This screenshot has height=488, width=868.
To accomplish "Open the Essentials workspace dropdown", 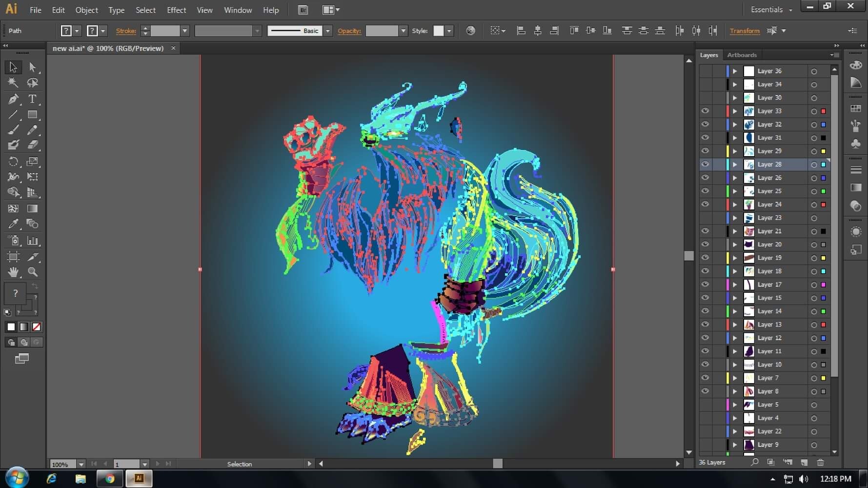I will [x=771, y=10].
